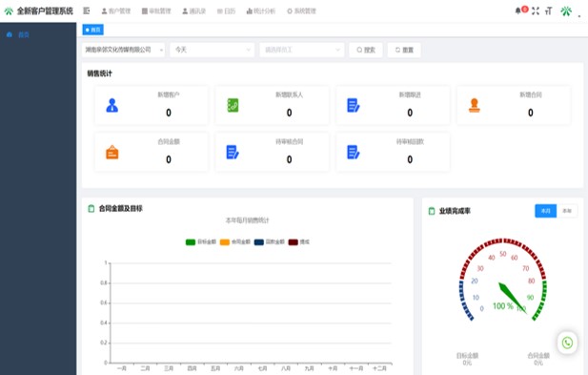The width and height of the screenshot is (588, 375).
Task: Click the 待审核合同 card label
Action: [x=289, y=142]
